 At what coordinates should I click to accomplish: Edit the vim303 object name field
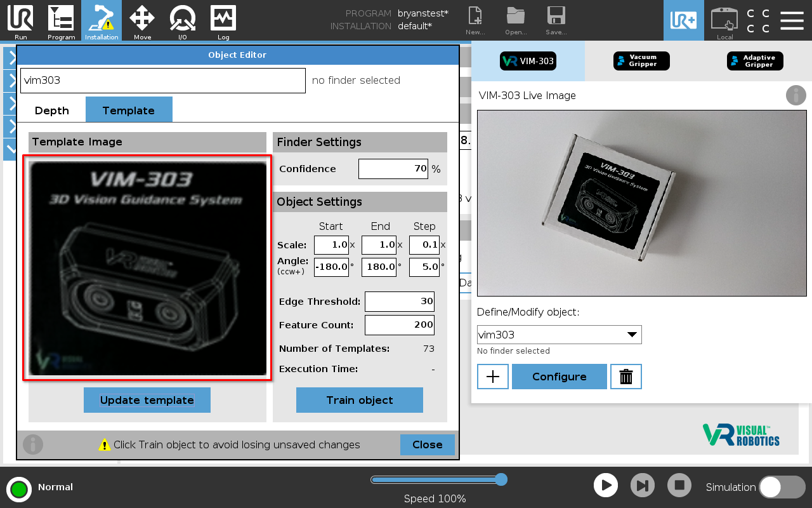tap(163, 81)
